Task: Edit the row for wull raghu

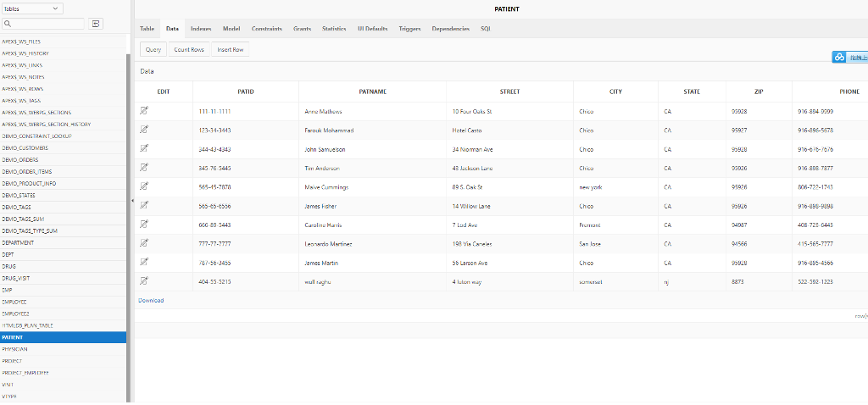Action: coord(144,281)
